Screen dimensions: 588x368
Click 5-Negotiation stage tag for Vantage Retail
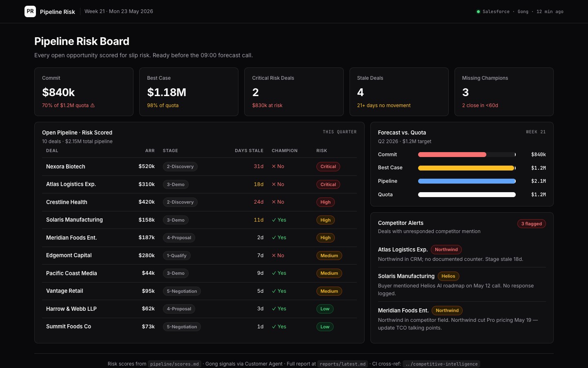[x=182, y=291]
